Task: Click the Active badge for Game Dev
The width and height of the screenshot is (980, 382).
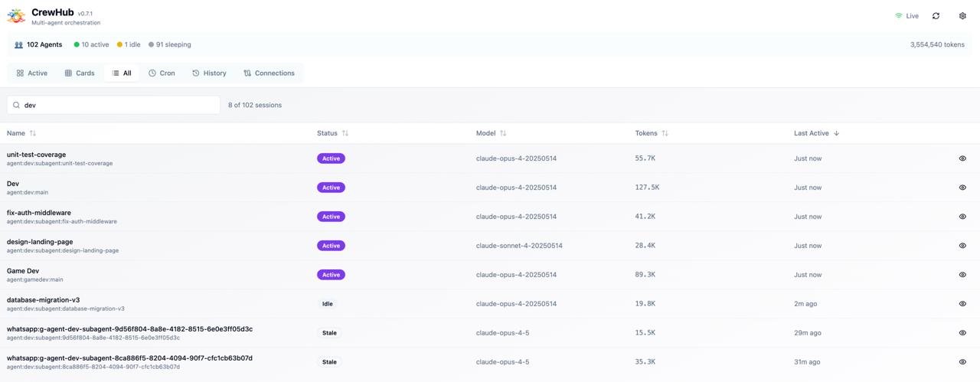Action: tap(331, 275)
